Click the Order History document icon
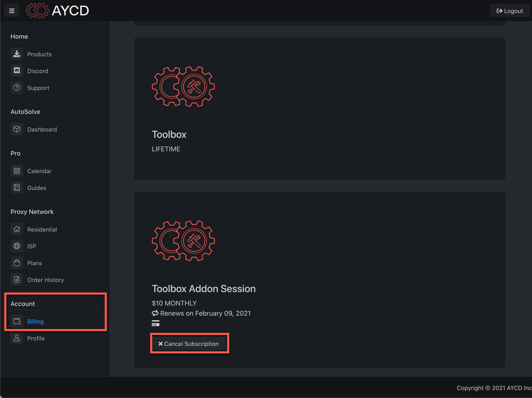532x398 pixels. click(17, 280)
